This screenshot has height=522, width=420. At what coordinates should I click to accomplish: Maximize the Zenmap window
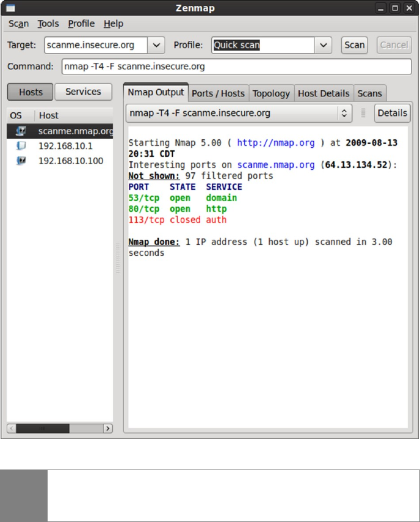click(395, 8)
